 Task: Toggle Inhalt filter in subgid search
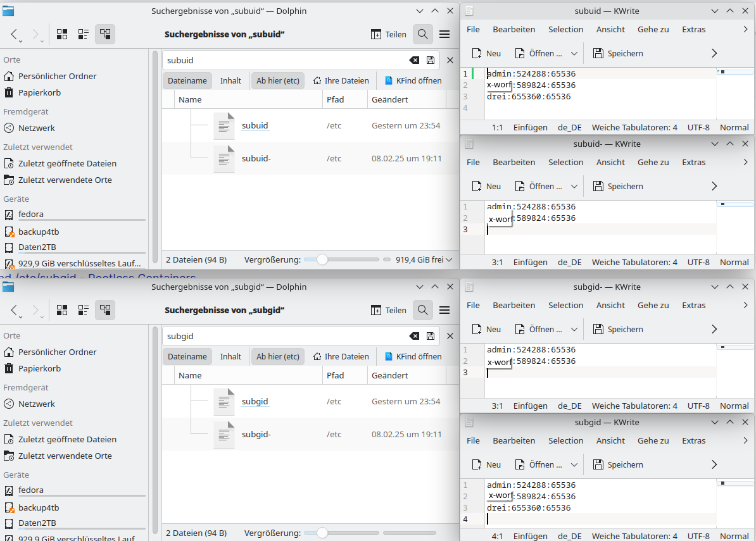click(230, 356)
